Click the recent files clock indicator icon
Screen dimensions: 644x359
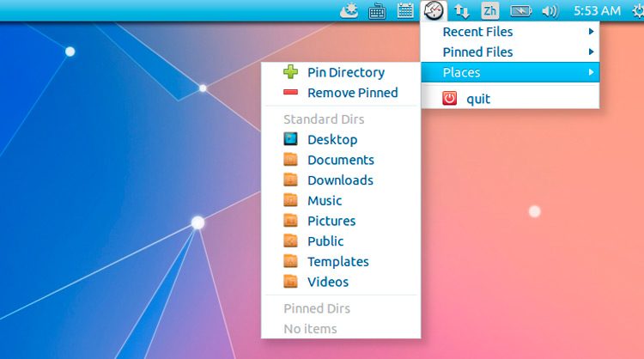click(x=434, y=10)
